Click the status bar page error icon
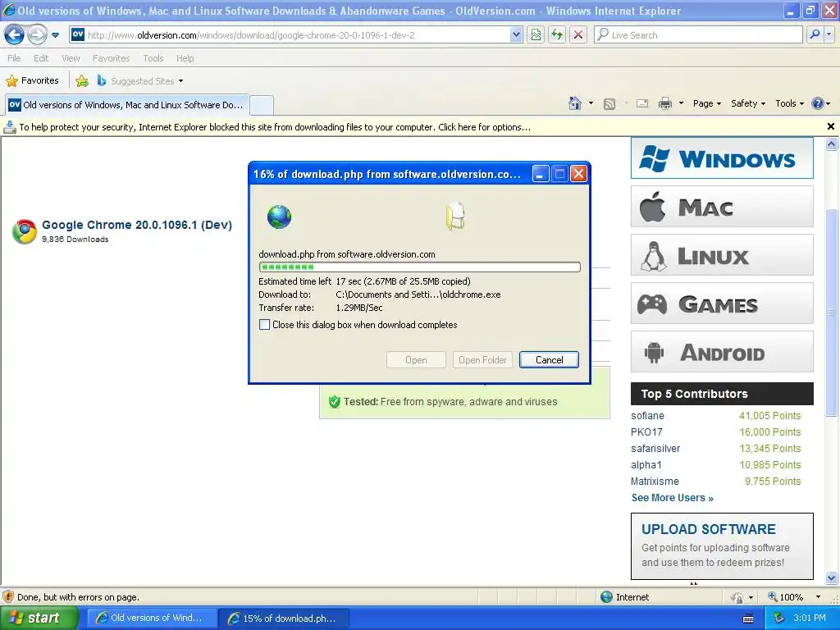This screenshot has height=630, width=840. click(8, 597)
